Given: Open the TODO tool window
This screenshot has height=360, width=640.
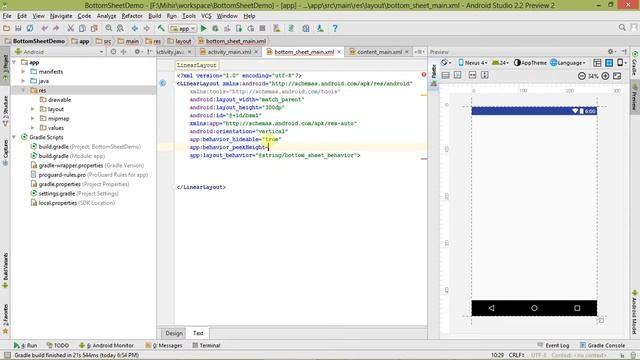Looking at the screenshot, I should pyautogui.click(x=58, y=345).
